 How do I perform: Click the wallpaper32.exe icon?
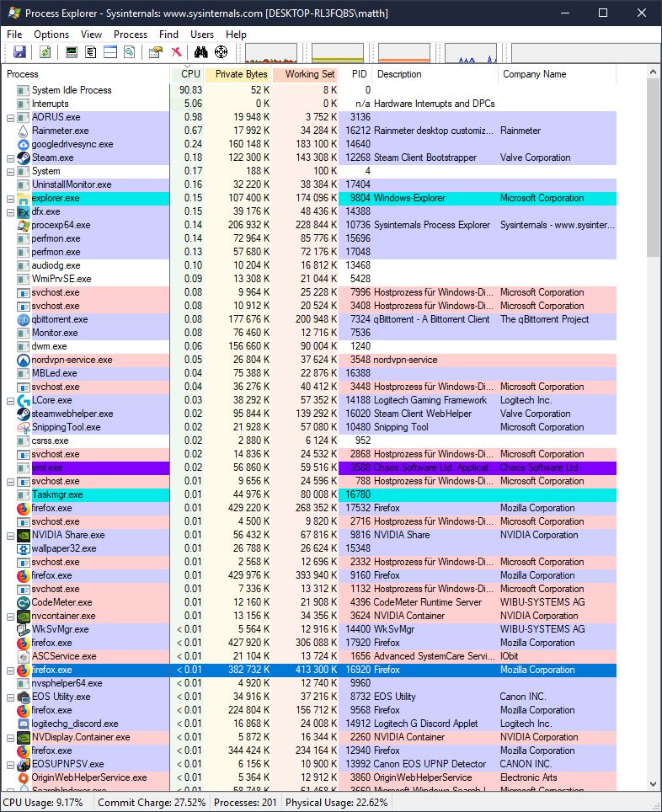pos(23,548)
